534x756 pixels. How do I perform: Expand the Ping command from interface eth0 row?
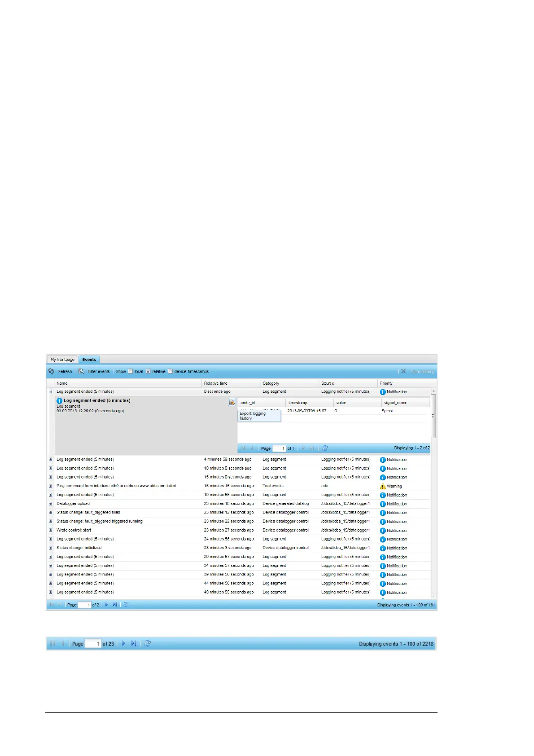51,486
